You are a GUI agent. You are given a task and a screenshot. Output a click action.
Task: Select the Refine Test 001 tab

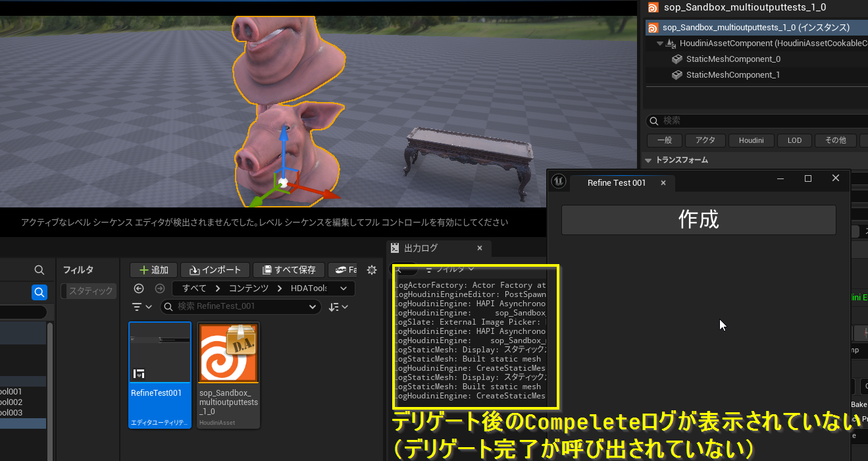click(616, 183)
